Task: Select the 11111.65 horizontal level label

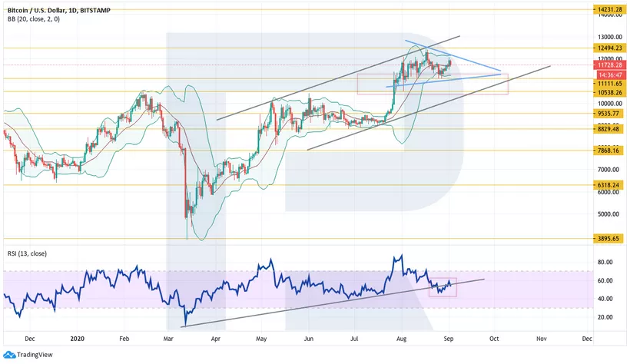Action: pyautogui.click(x=608, y=83)
